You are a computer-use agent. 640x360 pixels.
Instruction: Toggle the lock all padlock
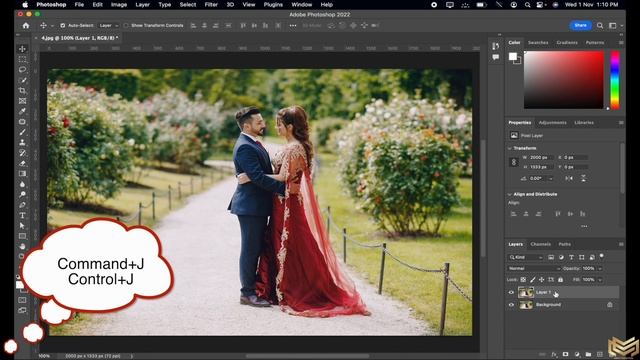(x=560, y=280)
